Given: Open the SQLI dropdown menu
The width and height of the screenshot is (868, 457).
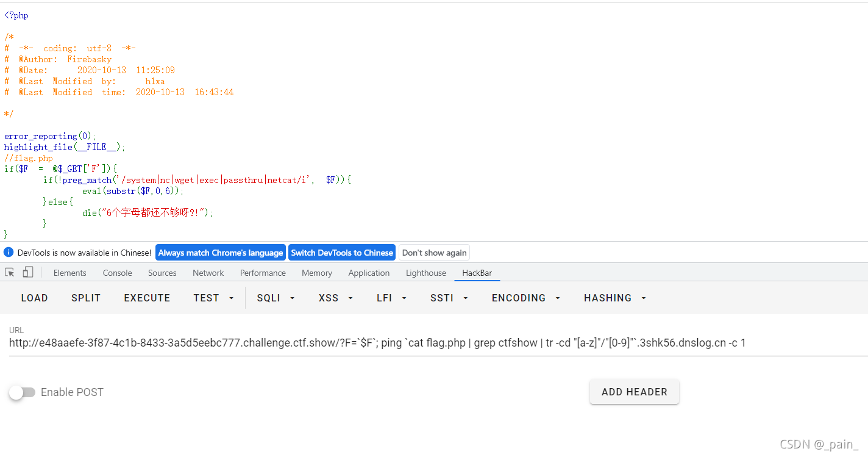Looking at the screenshot, I should [x=276, y=298].
